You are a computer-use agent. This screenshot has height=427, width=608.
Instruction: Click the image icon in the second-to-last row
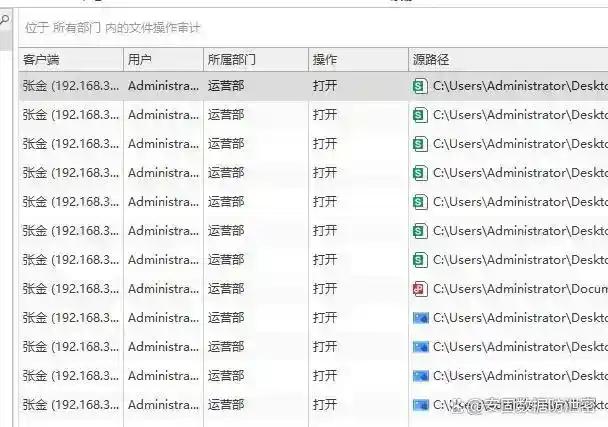pos(421,376)
